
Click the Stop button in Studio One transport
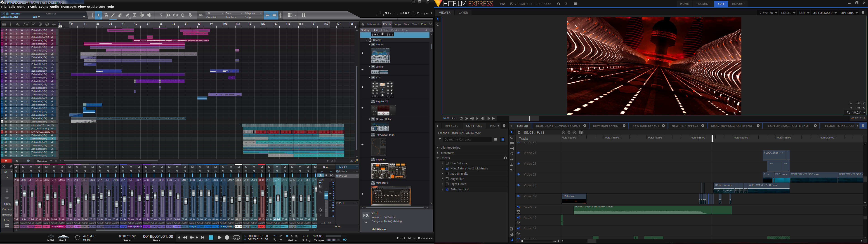point(211,237)
